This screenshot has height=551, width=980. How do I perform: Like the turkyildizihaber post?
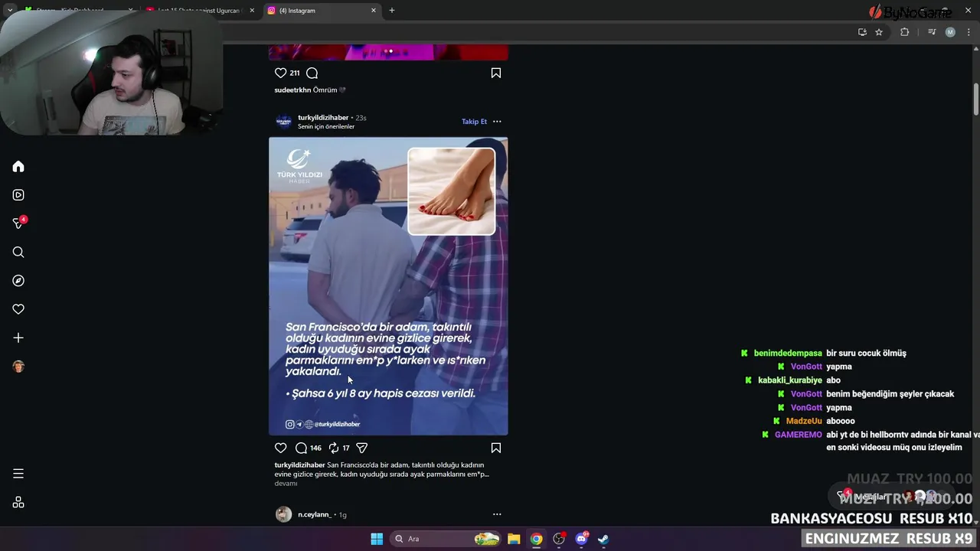280,448
